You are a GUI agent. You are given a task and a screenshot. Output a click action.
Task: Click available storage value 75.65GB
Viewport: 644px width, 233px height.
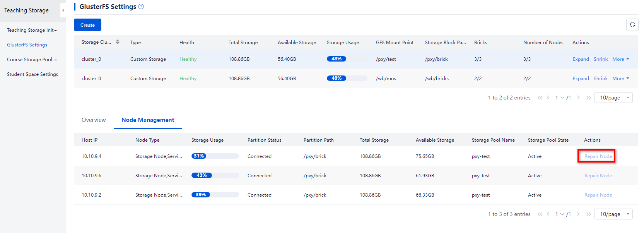[425, 156]
